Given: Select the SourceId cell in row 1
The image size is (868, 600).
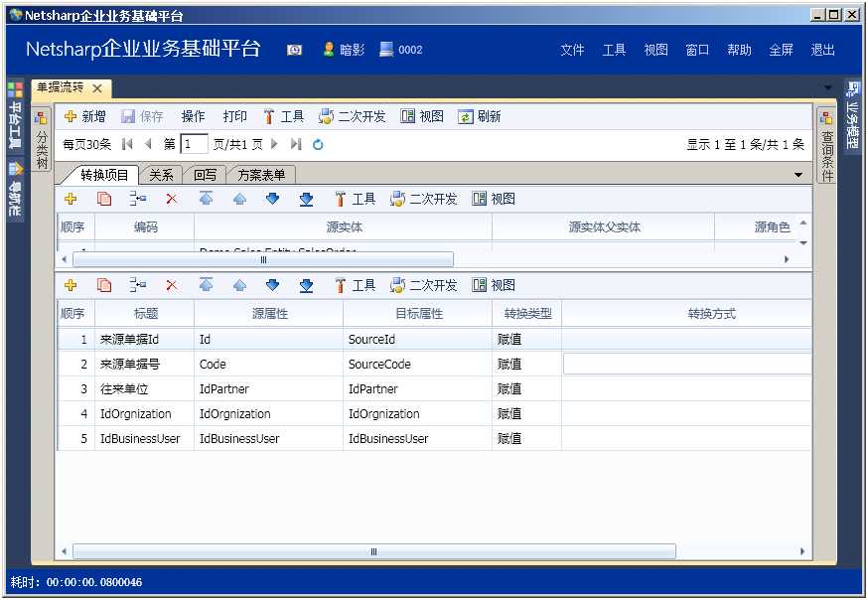Looking at the screenshot, I should [417, 340].
